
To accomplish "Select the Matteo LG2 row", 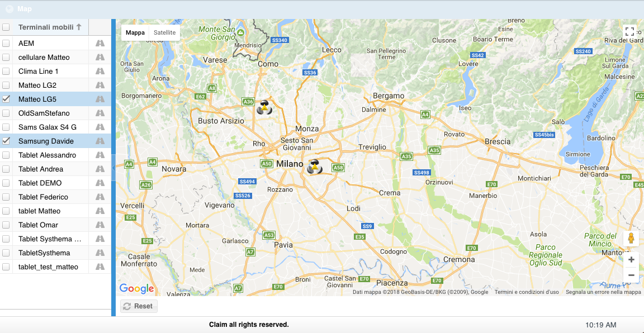I will click(55, 85).
